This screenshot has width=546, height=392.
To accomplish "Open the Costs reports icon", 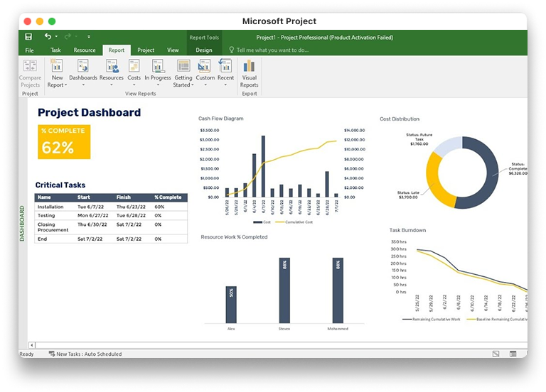I will (134, 66).
